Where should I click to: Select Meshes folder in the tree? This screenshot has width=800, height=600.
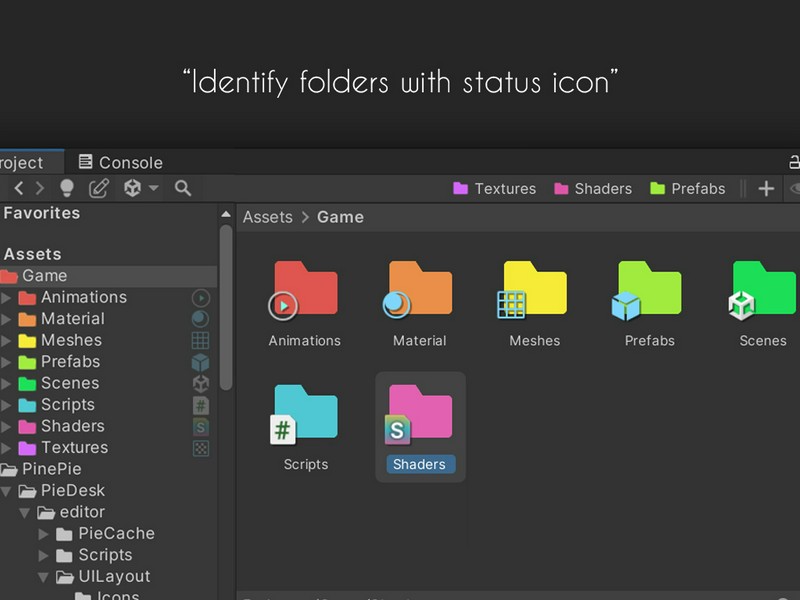point(71,340)
